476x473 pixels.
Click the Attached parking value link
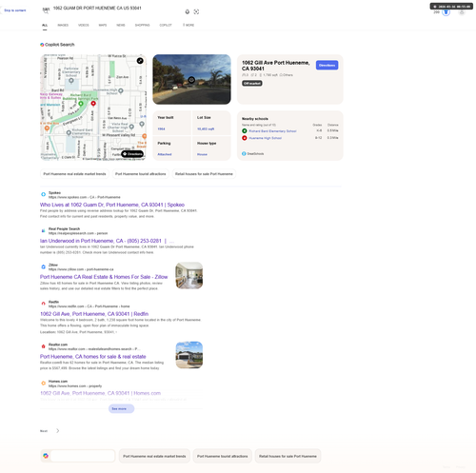pos(165,154)
